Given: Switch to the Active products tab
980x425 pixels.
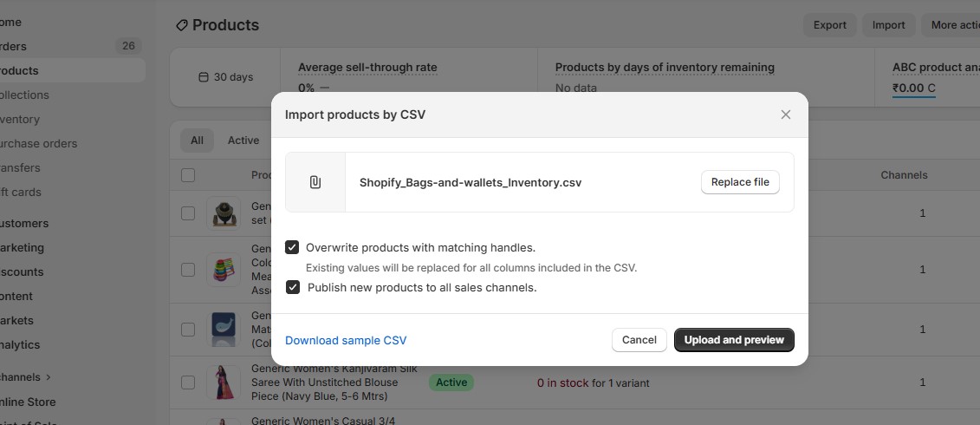Looking at the screenshot, I should (x=243, y=141).
